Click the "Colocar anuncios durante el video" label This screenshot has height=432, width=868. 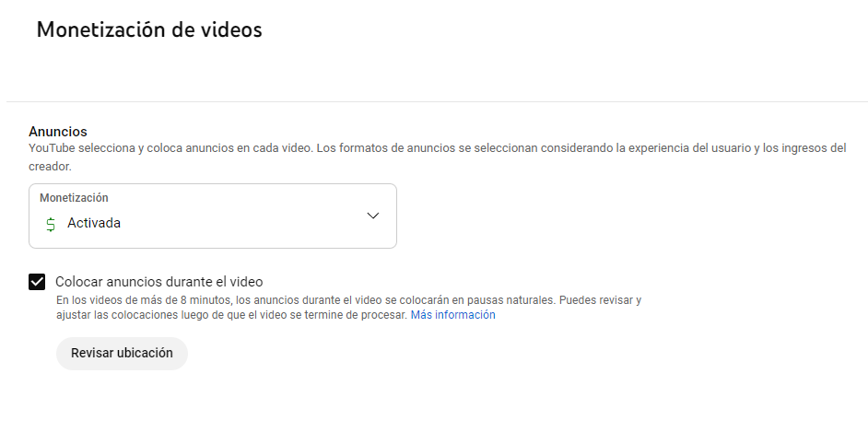(x=158, y=282)
